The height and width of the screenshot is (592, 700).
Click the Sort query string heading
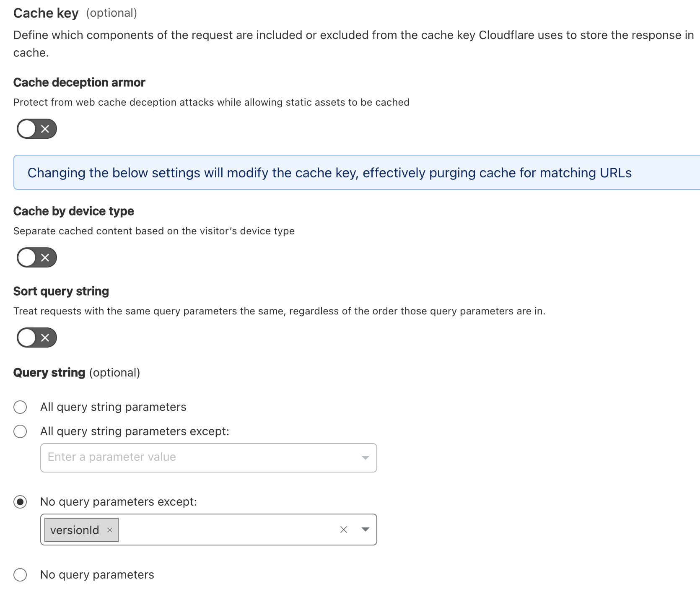[61, 291]
